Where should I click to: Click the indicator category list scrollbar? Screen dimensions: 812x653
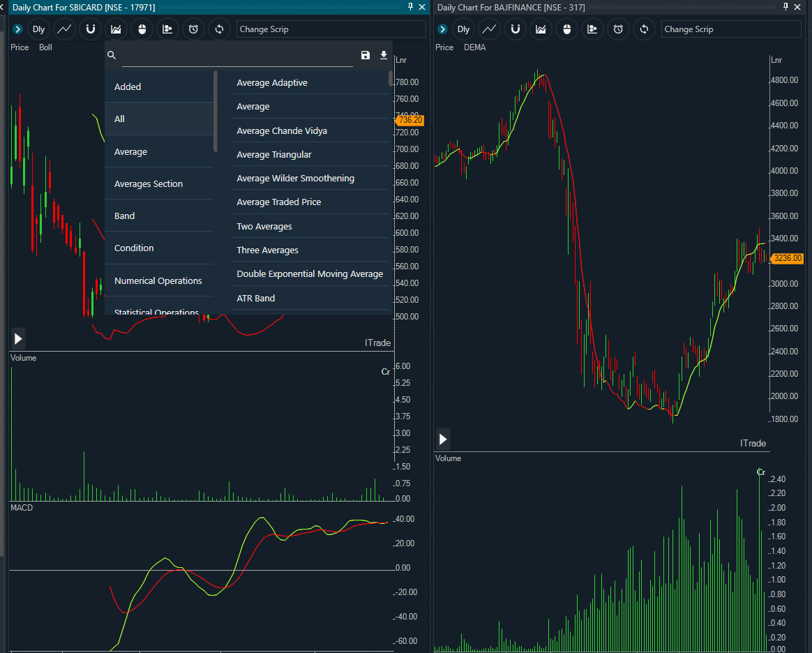click(216, 112)
